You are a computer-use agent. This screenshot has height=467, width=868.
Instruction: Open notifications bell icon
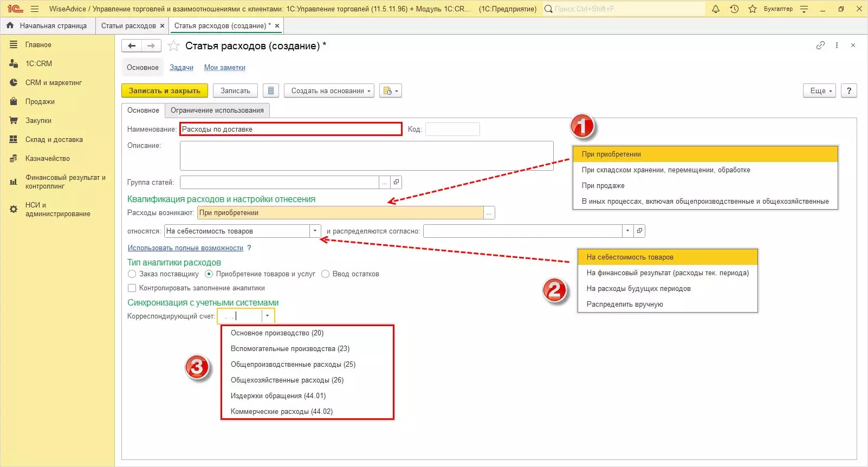pyautogui.click(x=716, y=9)
